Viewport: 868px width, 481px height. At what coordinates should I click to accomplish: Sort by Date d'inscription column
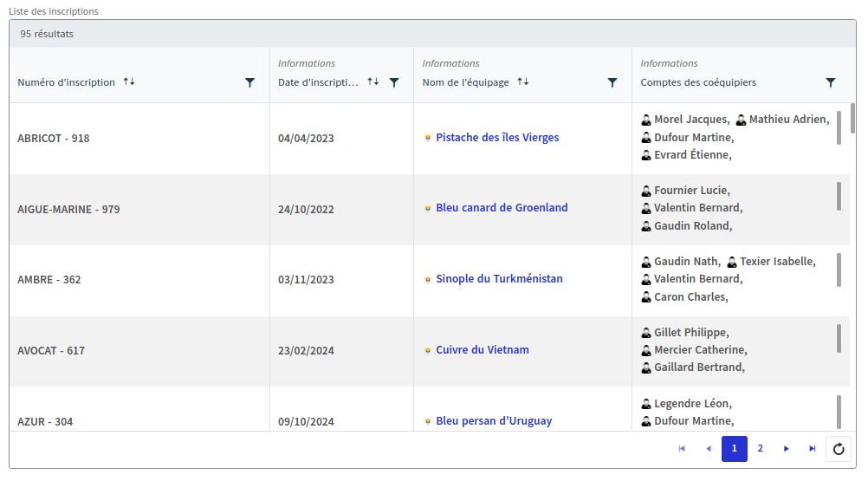373,82
